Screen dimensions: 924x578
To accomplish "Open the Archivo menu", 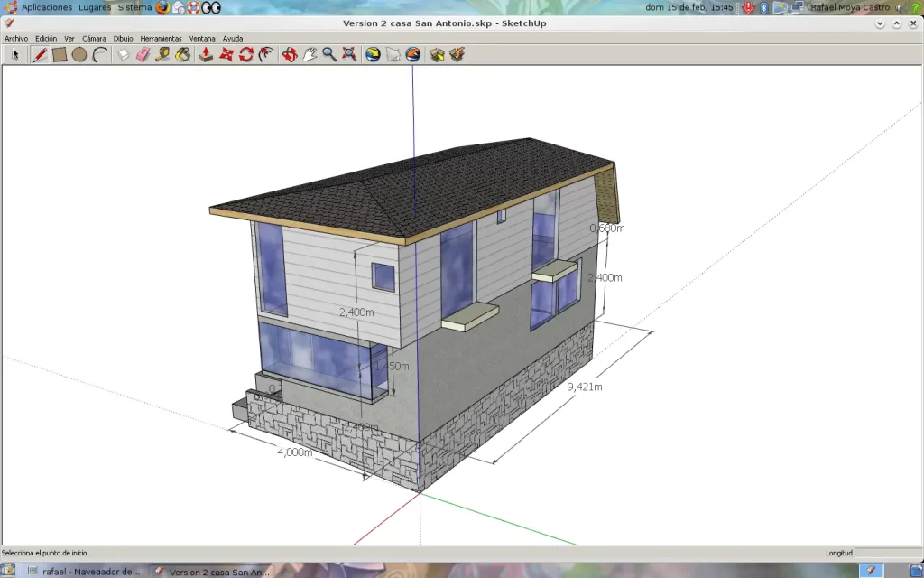I will (15, 39).
